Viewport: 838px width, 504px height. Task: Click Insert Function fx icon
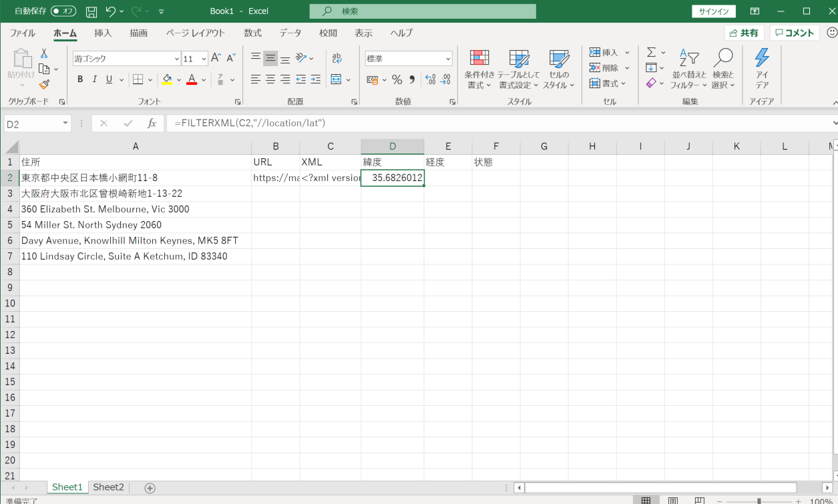pyautogui.click(x=152, y=123)
